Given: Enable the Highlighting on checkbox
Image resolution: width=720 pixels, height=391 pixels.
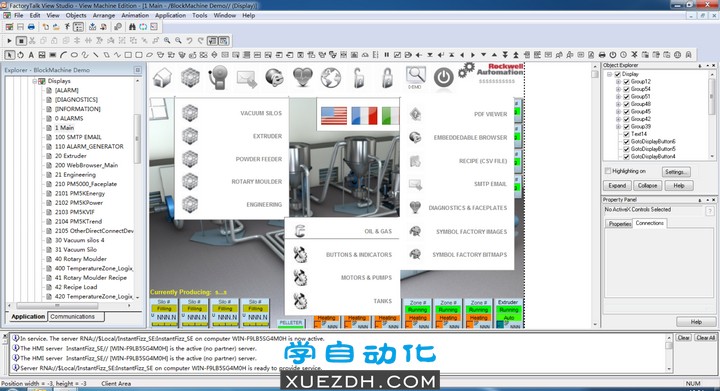Looking at the screenshot, I should [608, 171].
